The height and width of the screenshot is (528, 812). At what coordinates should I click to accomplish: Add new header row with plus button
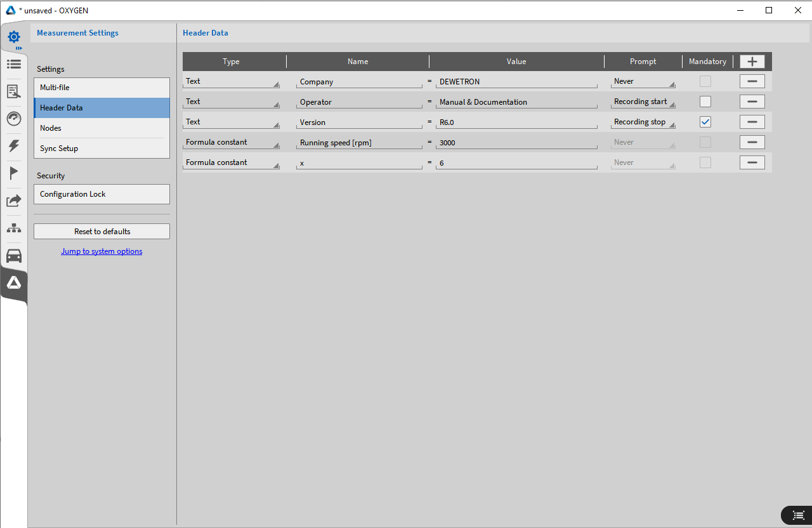coord(752,62)
